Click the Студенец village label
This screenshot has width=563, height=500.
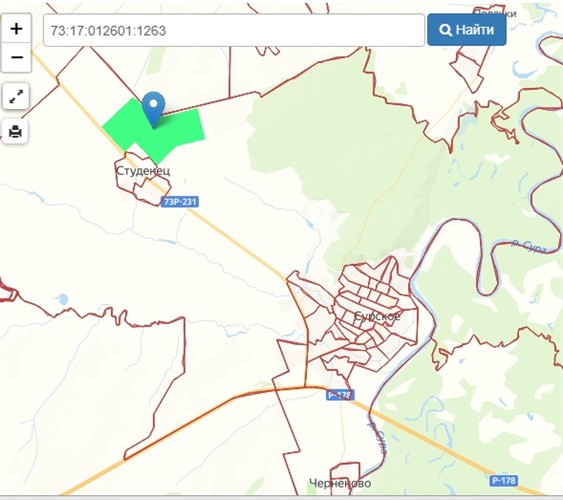click(143, 171)
